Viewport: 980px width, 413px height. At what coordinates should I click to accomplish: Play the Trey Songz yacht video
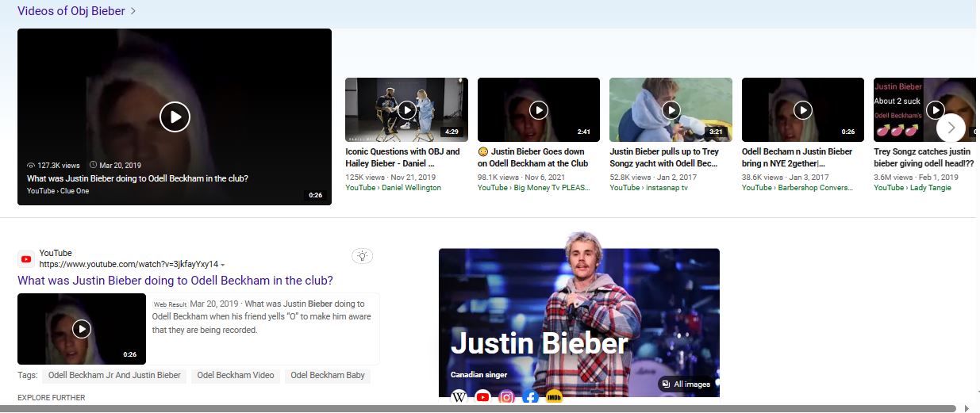671,109
